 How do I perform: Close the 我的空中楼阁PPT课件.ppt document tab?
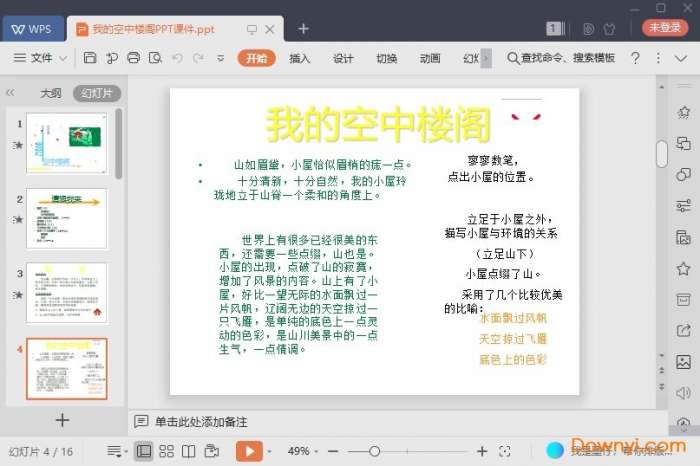(x=270, y=29)
